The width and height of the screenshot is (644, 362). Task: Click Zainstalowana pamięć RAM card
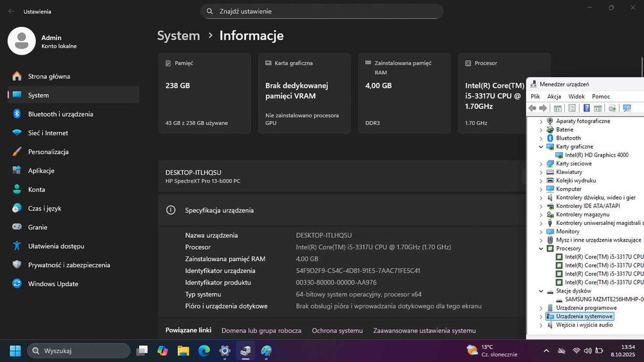[x=404, y=93]
